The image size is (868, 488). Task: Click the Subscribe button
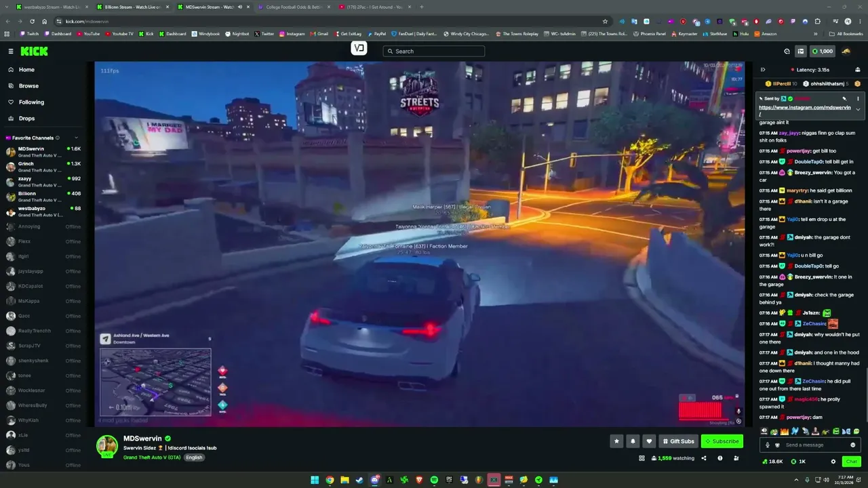[x=722, y=441]
